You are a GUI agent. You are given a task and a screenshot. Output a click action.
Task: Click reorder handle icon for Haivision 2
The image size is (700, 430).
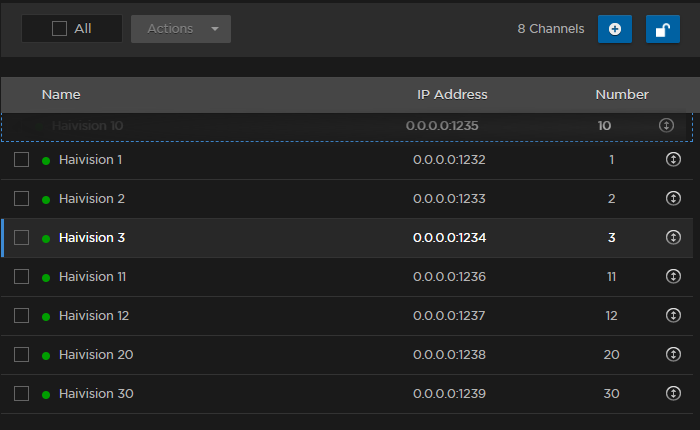point(673,199)
